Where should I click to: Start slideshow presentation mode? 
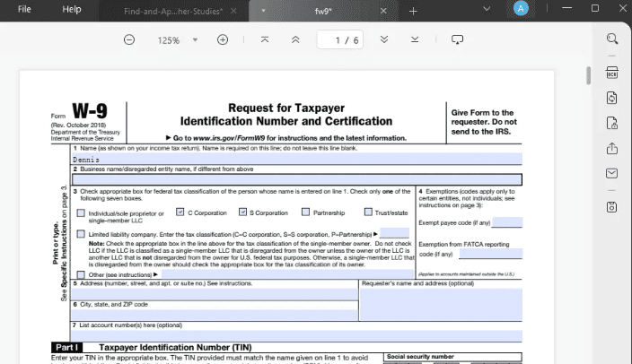457,39
